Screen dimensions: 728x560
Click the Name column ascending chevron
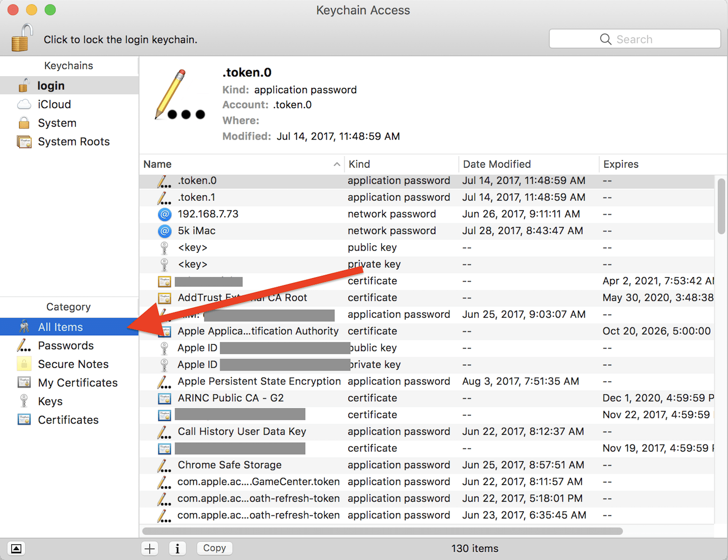tap(336, 164)
